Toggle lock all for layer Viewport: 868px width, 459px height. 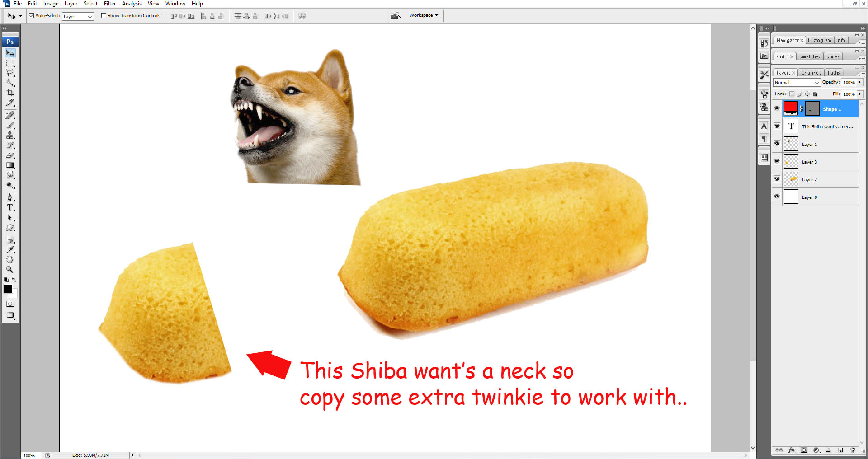pyautogui.click(x=815, y=94)
